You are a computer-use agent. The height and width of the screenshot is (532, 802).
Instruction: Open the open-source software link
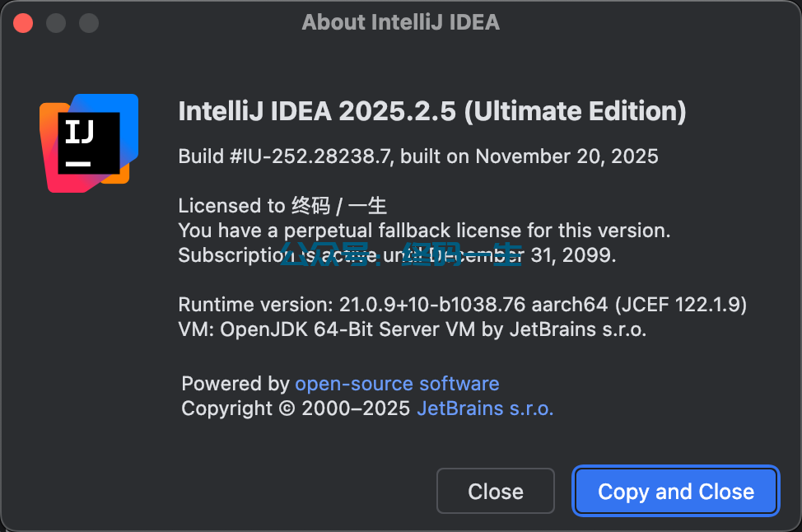pos(397,384)
